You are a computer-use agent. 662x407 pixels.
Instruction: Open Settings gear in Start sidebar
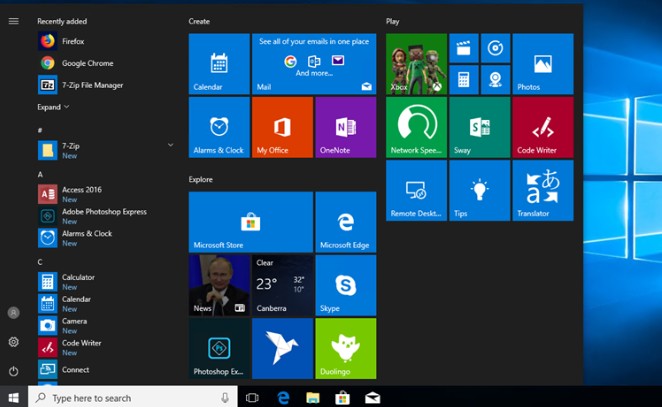tap(14, 342)
